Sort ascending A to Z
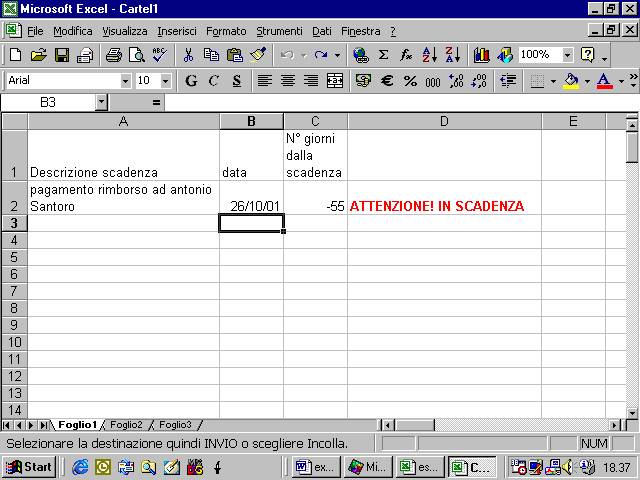The image size is (640, 480). (x=430, y=55)
